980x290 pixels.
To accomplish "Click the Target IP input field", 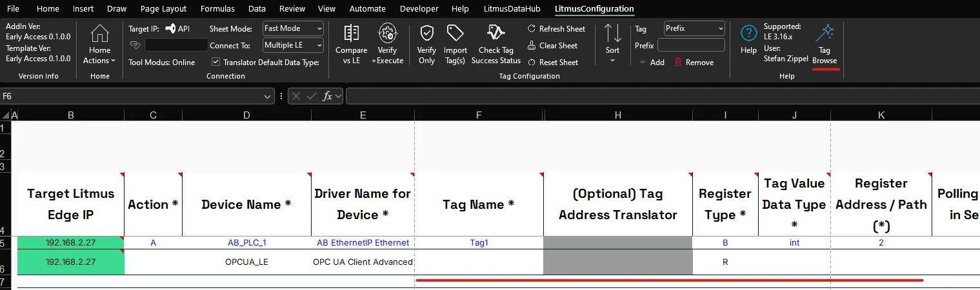I will click(176, 45).
